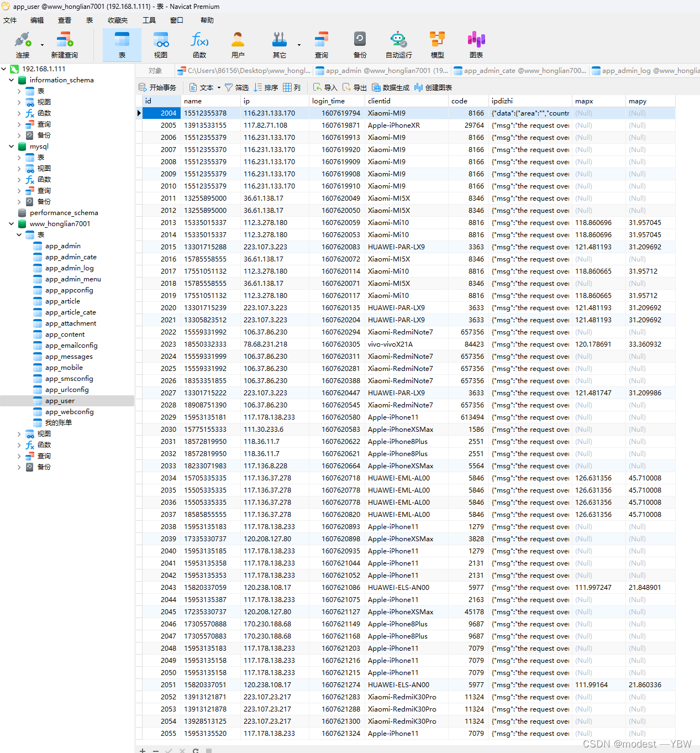The image size is (700, 753).
Task: Click Data Generation (数据生成) button
Action: [x=391, y=87]
